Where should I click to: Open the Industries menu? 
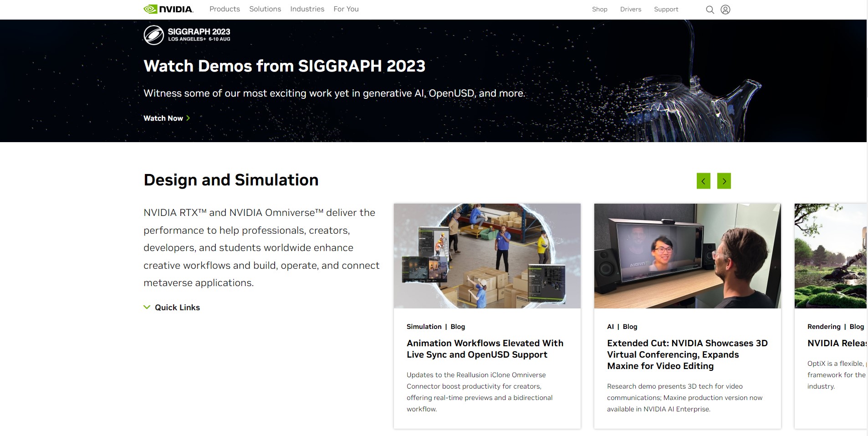307,9
